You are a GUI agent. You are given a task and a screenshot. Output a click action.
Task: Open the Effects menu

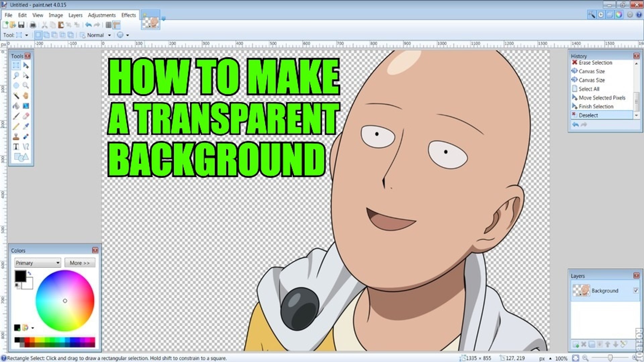(x=128, y=15)
